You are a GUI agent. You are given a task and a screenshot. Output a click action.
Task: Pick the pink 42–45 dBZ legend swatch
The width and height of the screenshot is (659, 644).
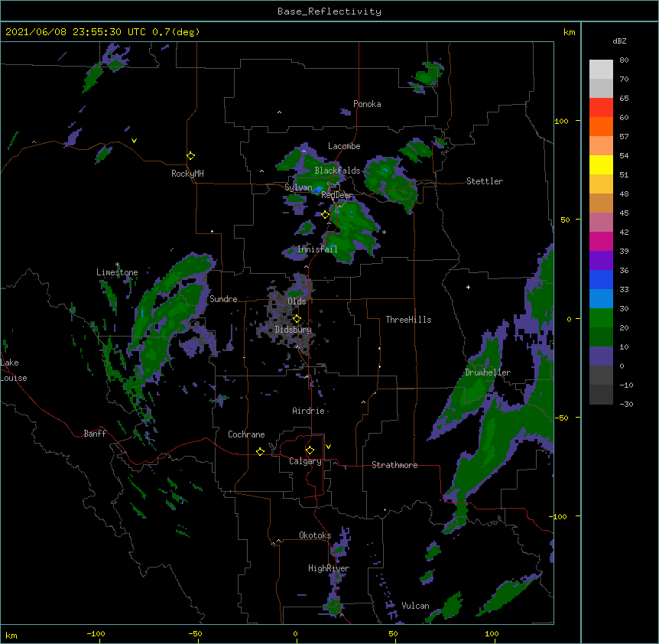coord(601,222)
